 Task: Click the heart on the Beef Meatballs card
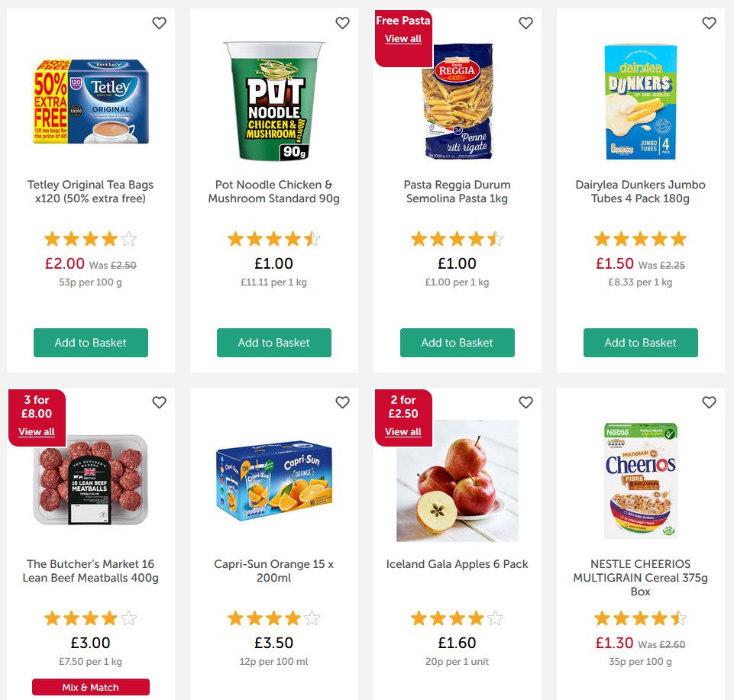point(159,402)
